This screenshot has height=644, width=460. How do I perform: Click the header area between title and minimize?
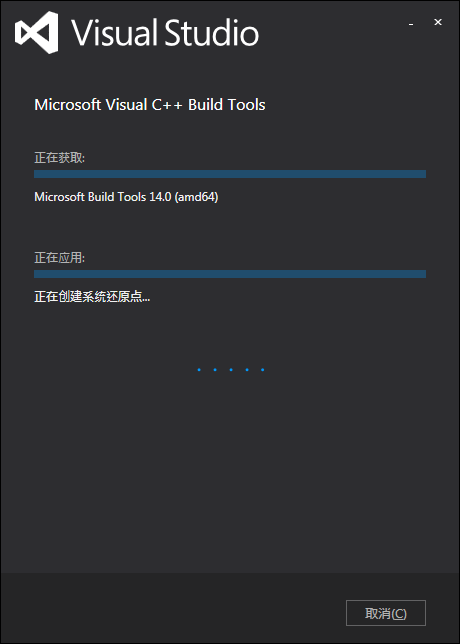[333, 33]
